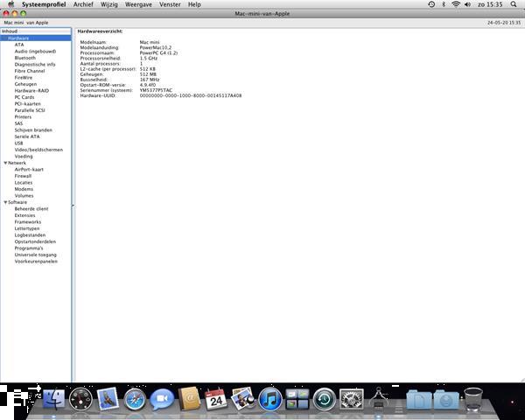Select Diagnostische info

35,64
